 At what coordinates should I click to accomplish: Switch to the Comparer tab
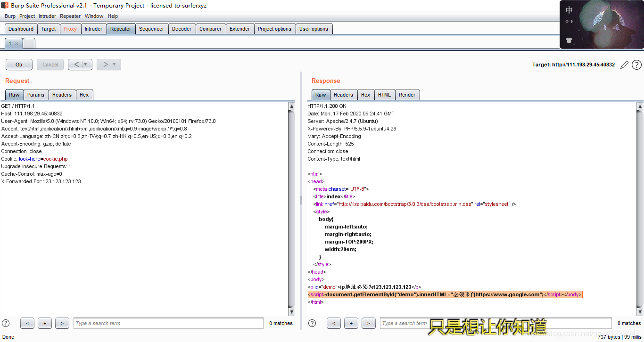point(210,29)
